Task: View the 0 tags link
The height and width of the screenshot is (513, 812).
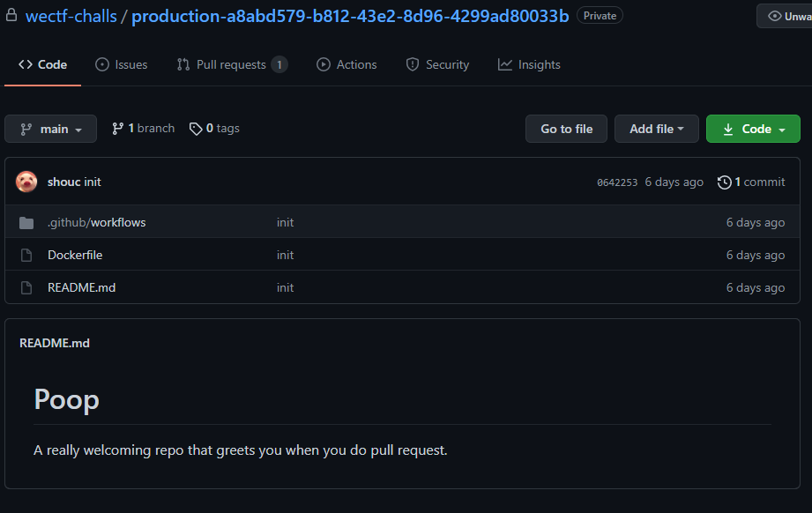Action: coord(214,129)
